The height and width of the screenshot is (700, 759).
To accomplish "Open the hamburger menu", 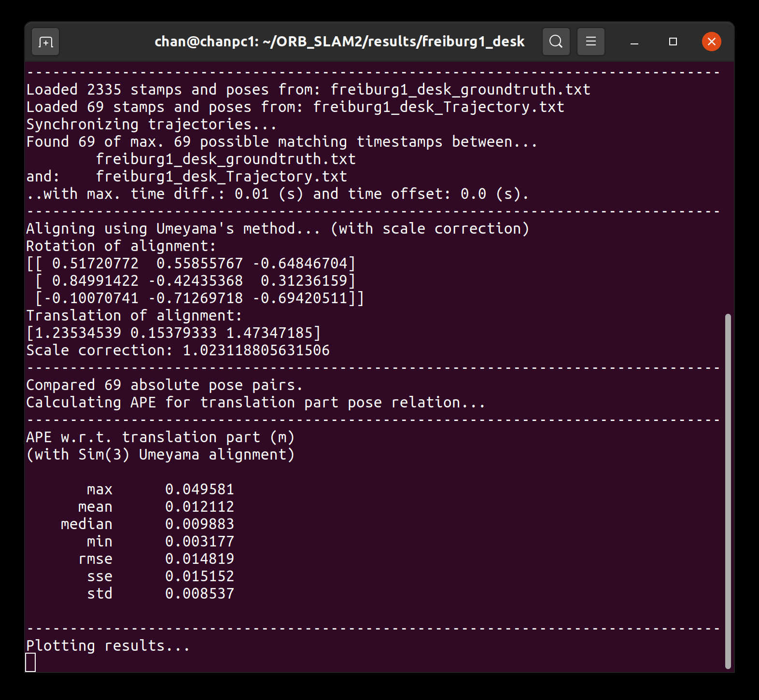I will [590, 42].
